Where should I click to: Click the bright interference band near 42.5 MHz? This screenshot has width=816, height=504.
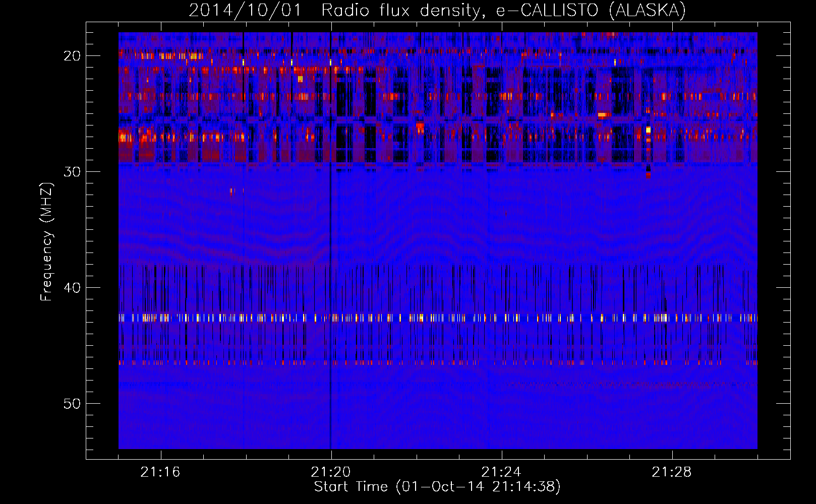(438, 318)
